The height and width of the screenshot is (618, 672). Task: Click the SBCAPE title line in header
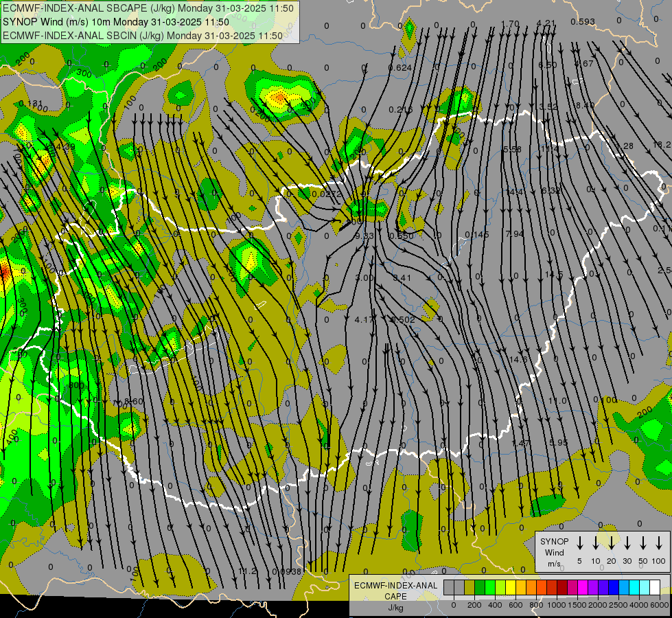(148, 8)
